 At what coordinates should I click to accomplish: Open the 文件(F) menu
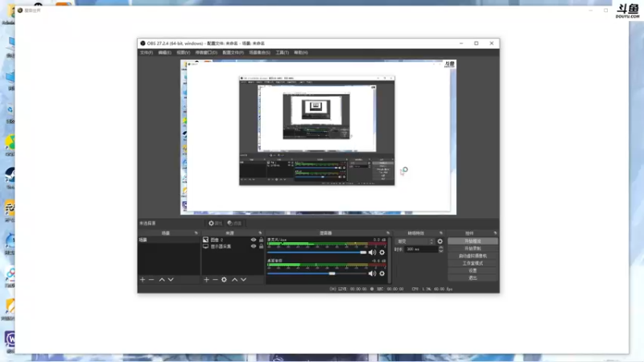click(147, 52)
